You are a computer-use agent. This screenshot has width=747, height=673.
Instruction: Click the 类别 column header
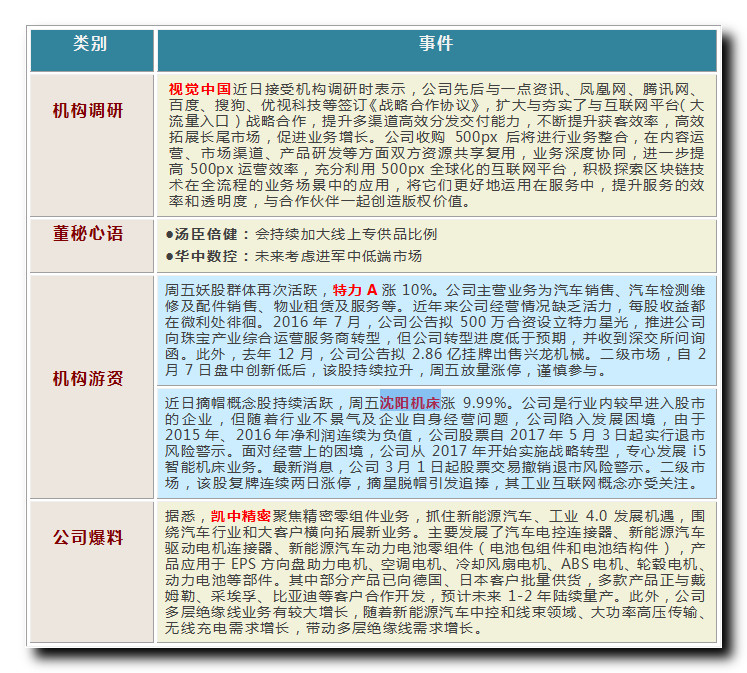91,50
